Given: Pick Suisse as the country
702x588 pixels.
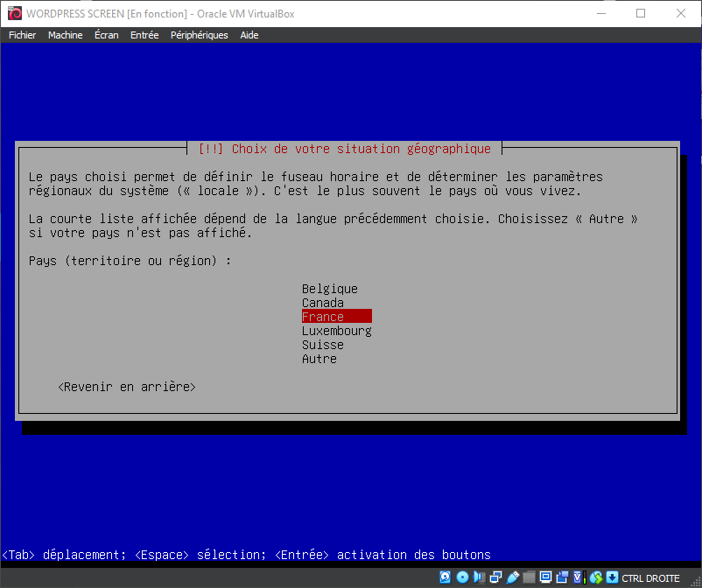Looking at the screenshot, I should (322, 345).
